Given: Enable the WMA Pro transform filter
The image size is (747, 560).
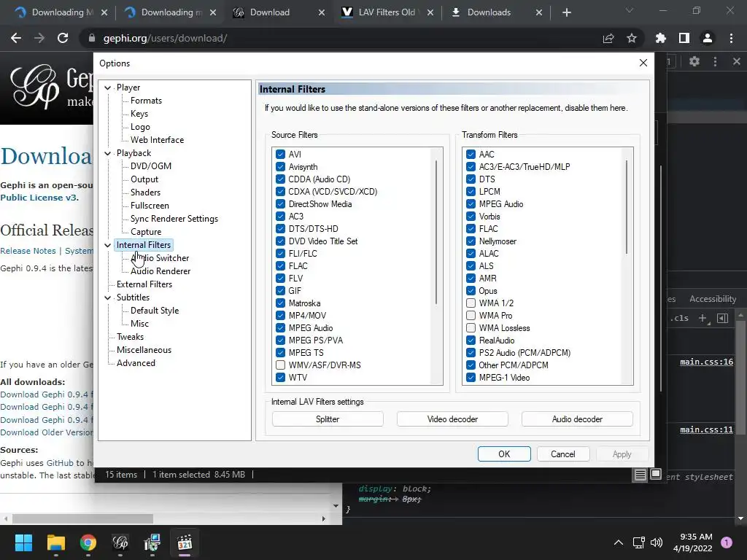Looking at the screenshot, I should pos(471,315).
